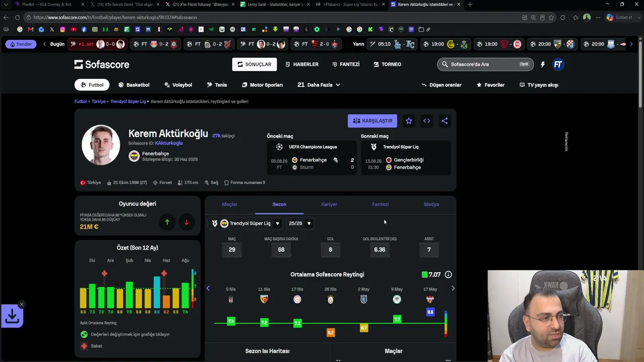Select Basketbol in the sports bar
644x362 pixels.
tap(134, 85)
